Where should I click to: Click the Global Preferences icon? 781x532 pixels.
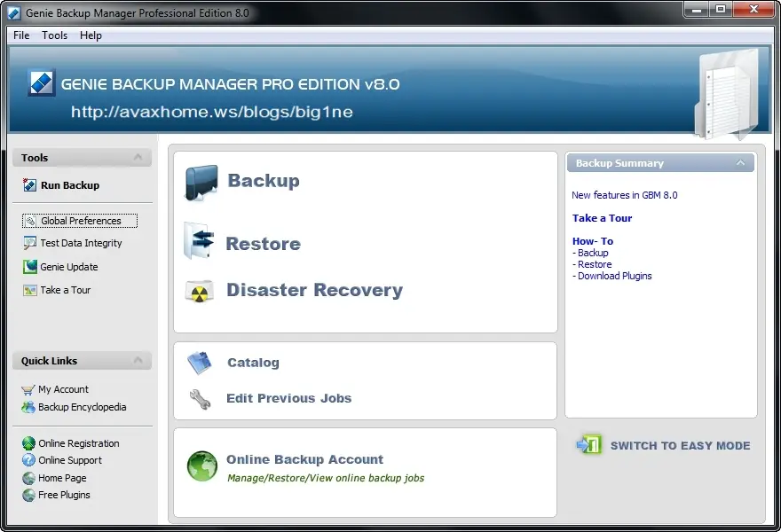coord(30,221)
